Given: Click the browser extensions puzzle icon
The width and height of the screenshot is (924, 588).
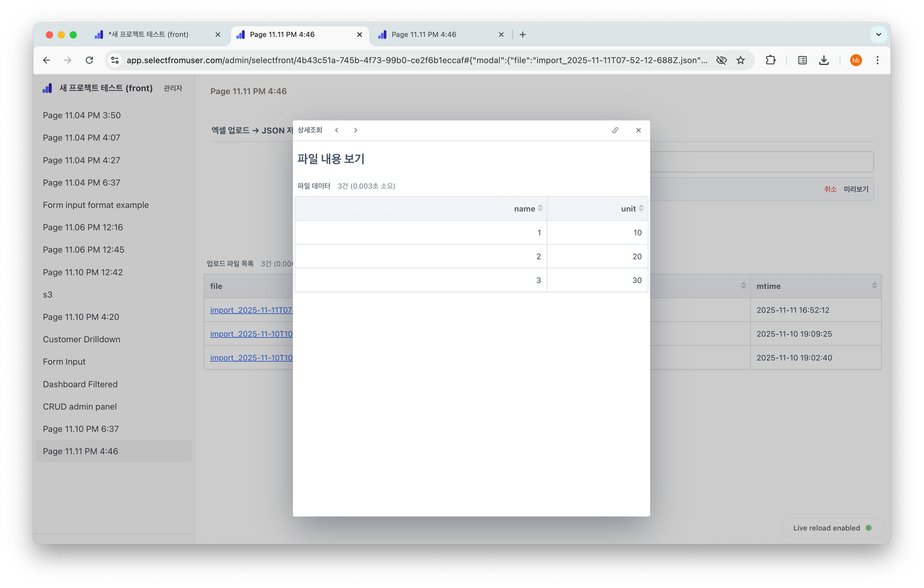Looking at the screenshot, I should pos(770,60).
